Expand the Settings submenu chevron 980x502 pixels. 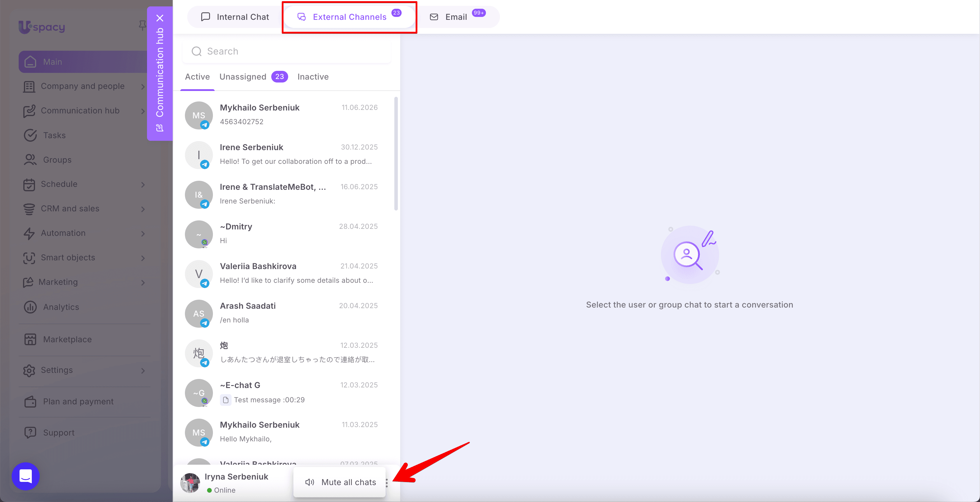click(x=143, y=371)
